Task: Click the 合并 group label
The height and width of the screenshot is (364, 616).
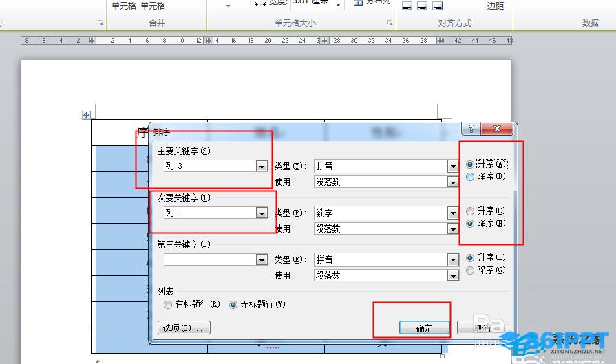Action: pyautogui.click(x=157, y=23)
